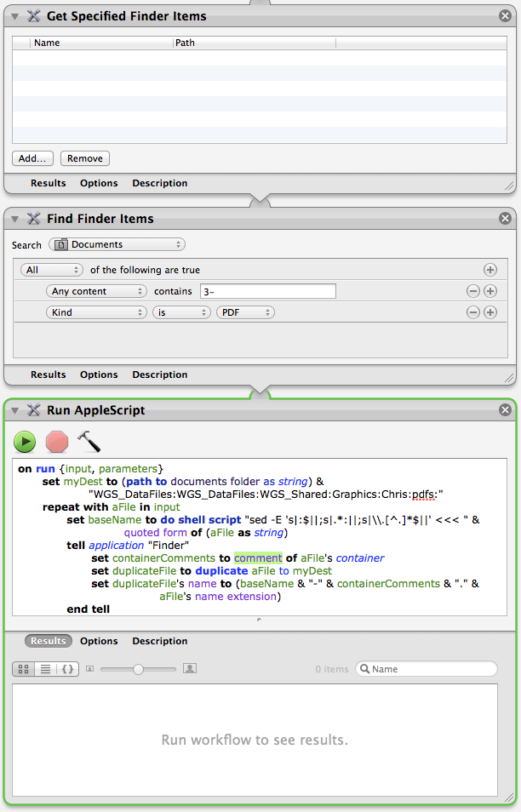Switch results to raw braces view
Viewport: 521px width, 812px height.
(x=67, y=669)
